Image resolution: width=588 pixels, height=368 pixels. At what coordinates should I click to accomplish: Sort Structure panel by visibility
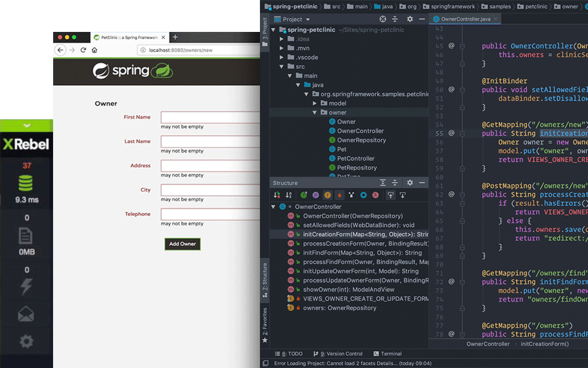(x=277, y=195)
